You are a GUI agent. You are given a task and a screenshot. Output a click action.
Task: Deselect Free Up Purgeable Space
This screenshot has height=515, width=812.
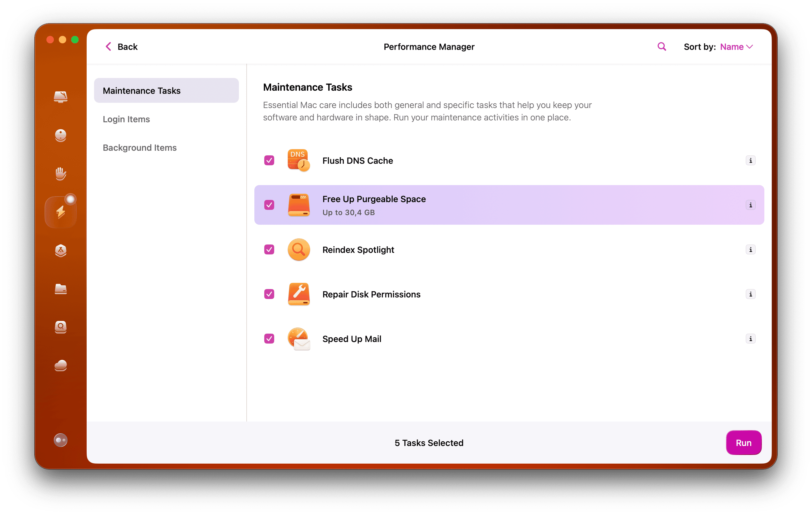pyautogui.click(x=269, y=205)
